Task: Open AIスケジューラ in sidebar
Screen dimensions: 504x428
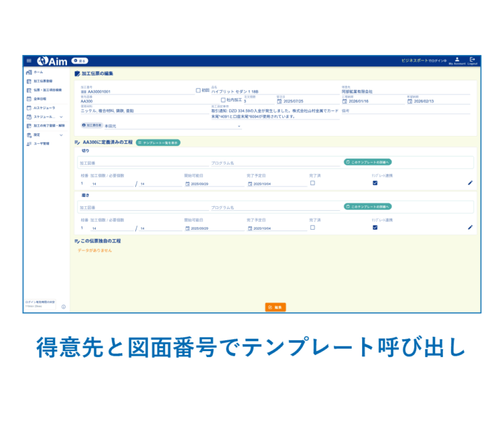Action: (45, 107)
